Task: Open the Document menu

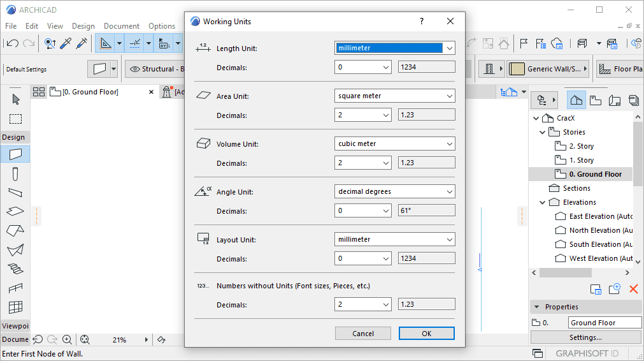Action: [x=122, y=26]
